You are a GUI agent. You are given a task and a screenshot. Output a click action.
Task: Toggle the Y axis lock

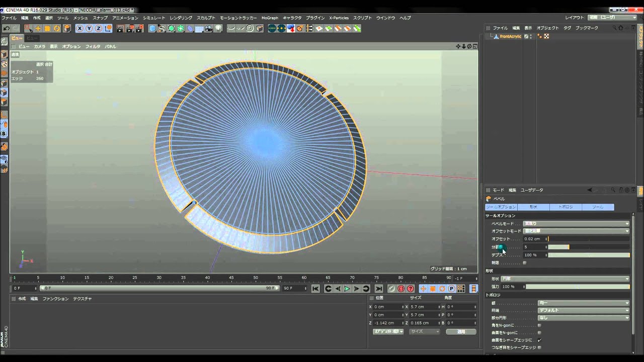pyautogui.click(x=90, y=29)
